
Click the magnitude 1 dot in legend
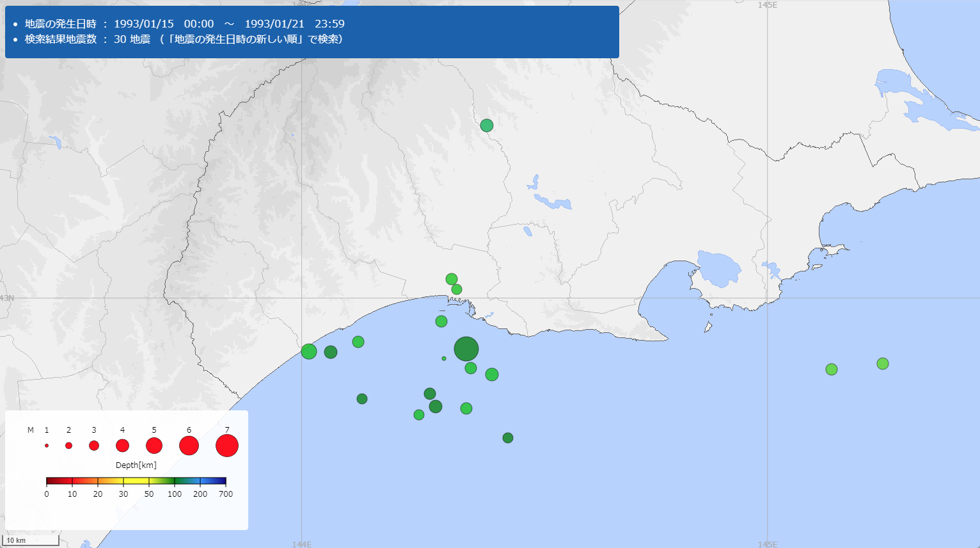tap(47, 446)
